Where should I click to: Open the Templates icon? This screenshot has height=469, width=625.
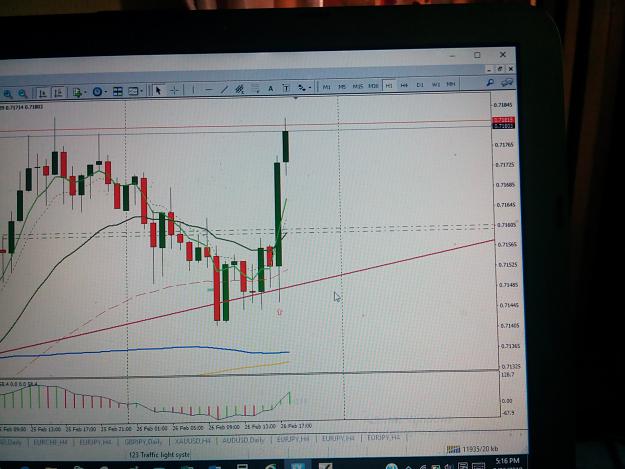click(133, 91)
